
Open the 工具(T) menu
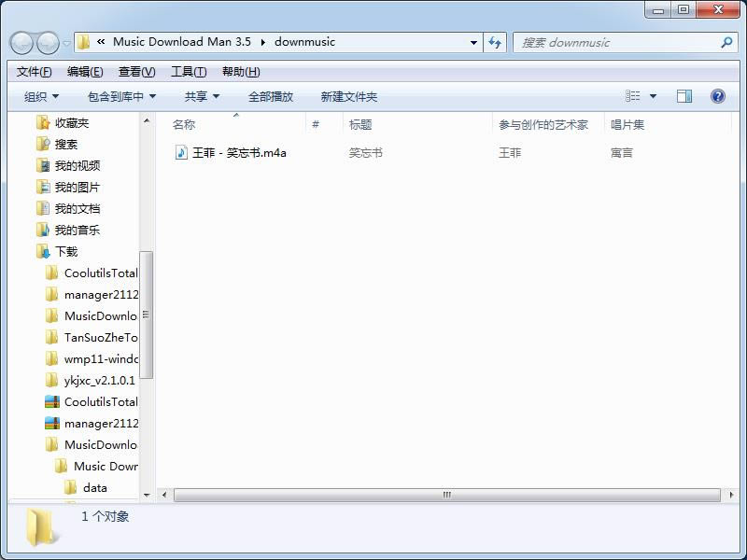point(189,72)
